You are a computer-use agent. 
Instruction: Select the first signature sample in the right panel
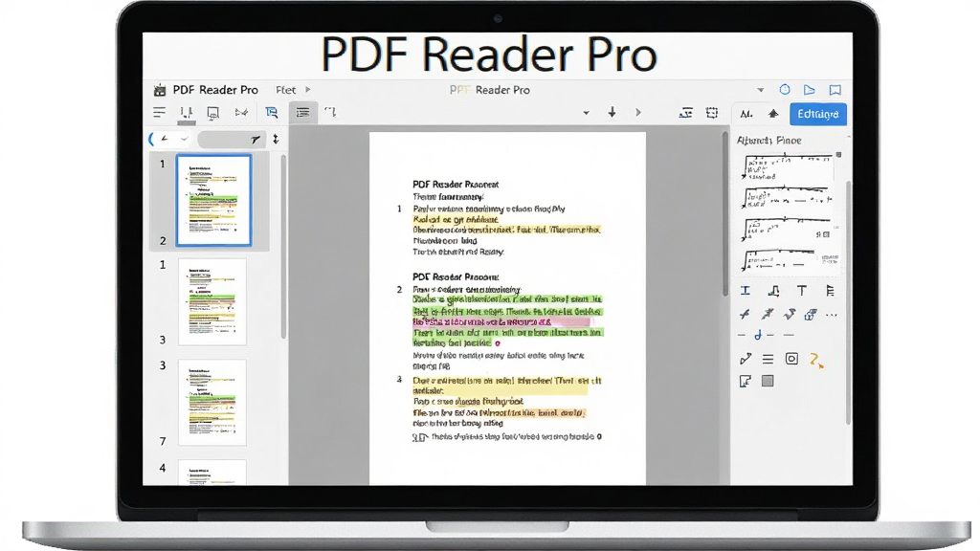(787, 167)
